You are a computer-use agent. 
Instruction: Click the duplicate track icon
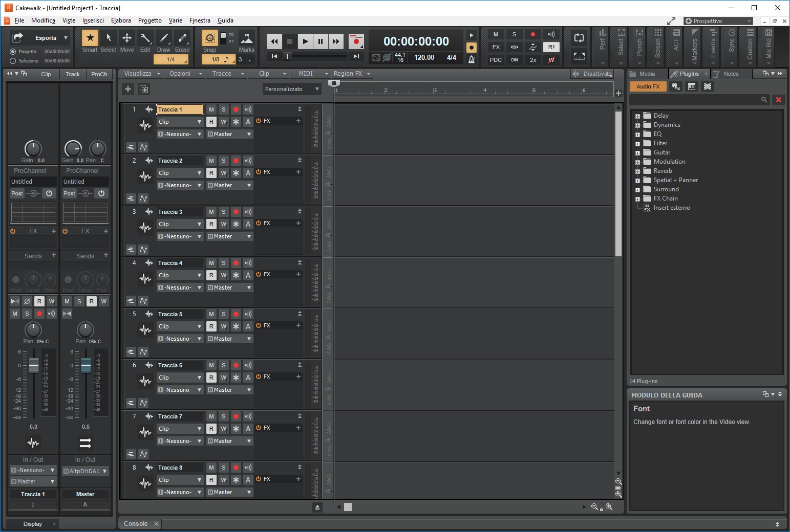(144, 89)
